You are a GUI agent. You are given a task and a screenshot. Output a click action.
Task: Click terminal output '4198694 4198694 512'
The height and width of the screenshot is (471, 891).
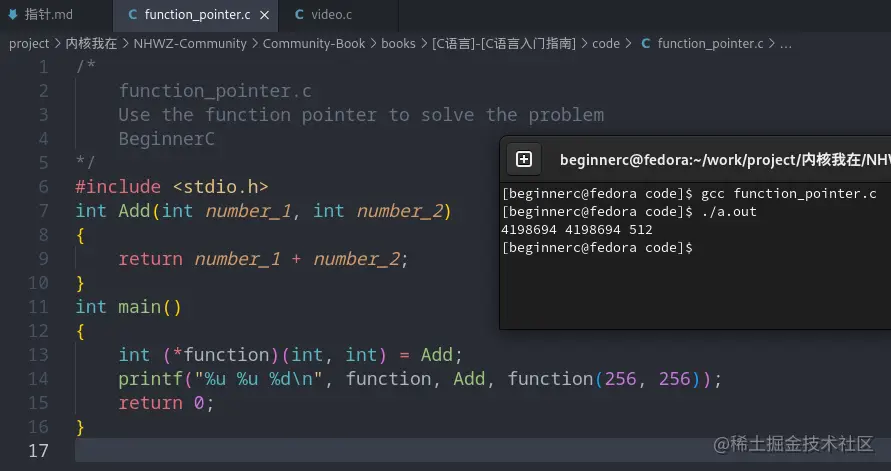(577, 230)
